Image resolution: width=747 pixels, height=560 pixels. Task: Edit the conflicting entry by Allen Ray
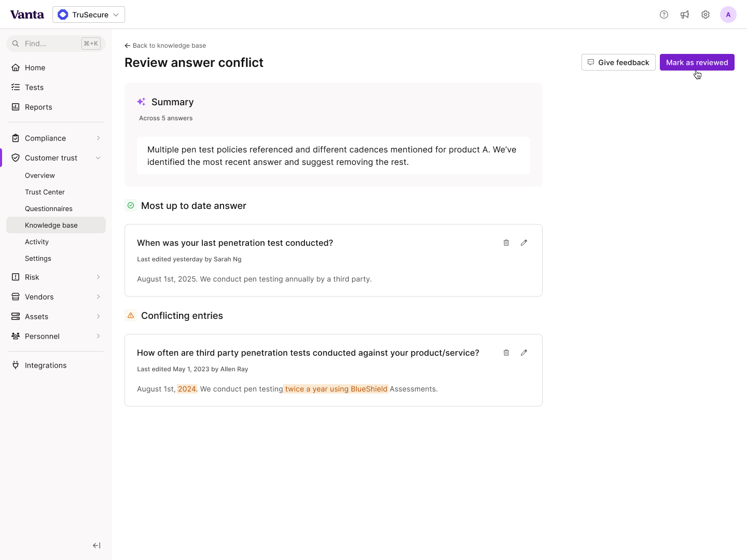tap(524, 353)
